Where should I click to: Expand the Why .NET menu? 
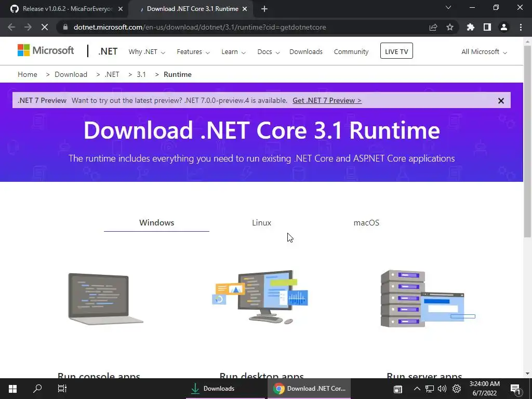click(x=147, y=52)
